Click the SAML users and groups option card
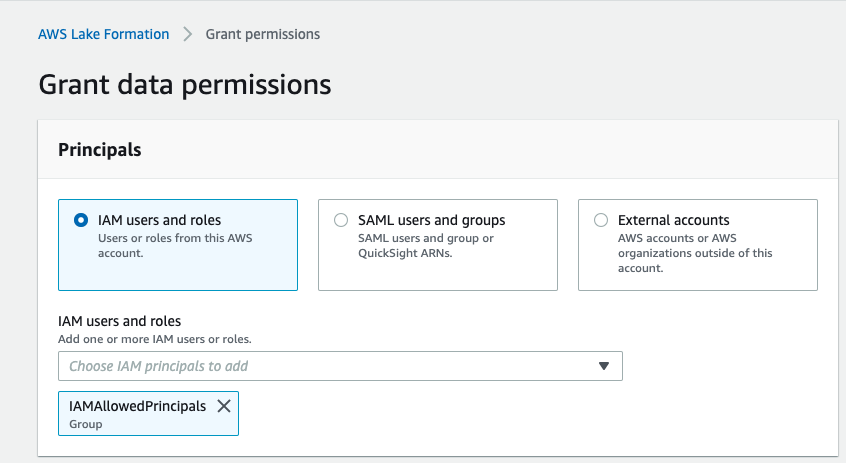846x463 pixels. [x=438, y=245]
